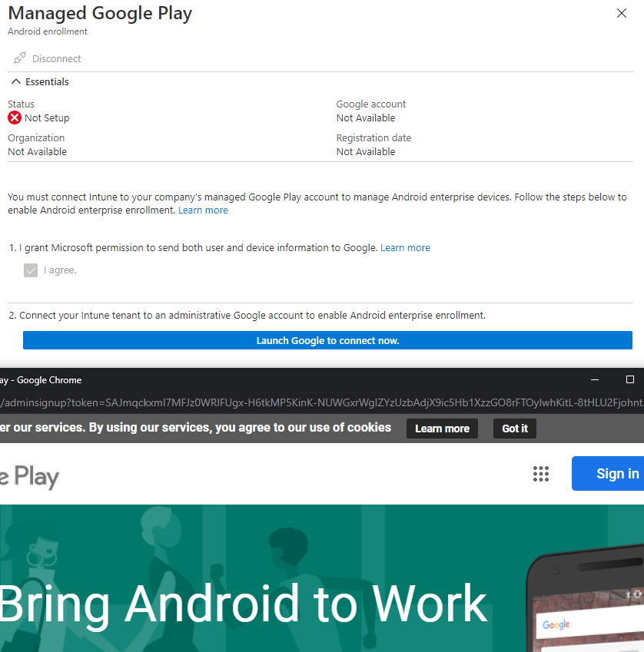644x652 pixels.
Task: Collapse the Essentials section chevron
Action: (16, 81)
